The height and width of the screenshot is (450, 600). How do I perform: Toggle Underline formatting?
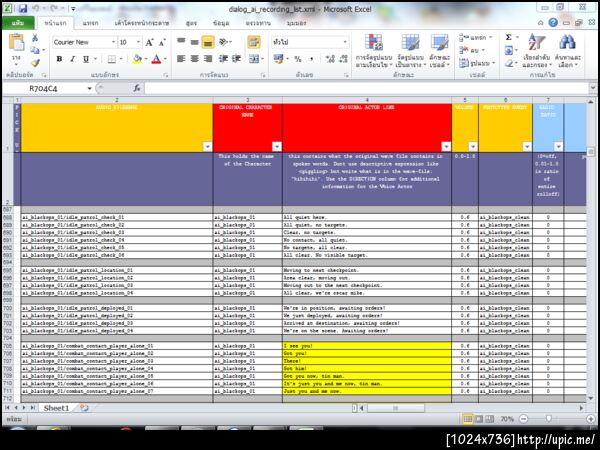click(x=86, y=59)
